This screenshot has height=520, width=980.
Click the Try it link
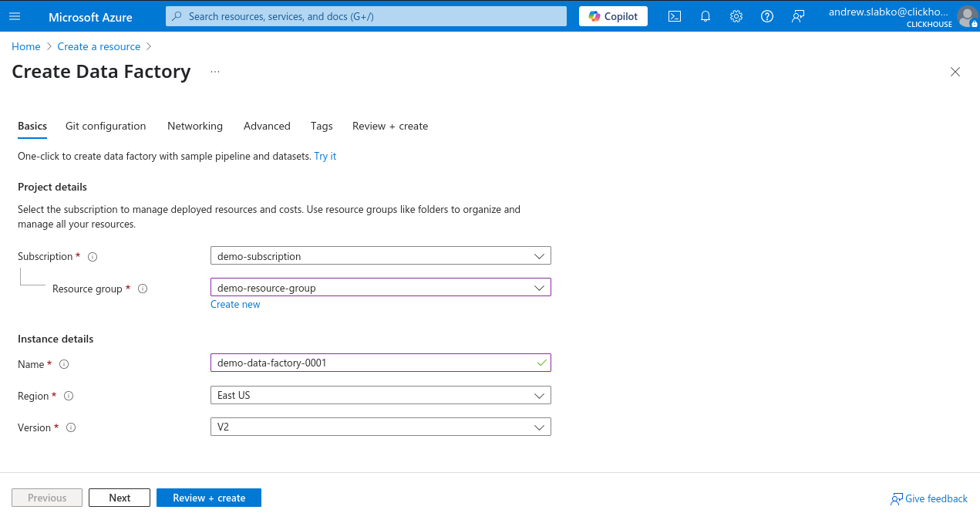click(325, 156)
